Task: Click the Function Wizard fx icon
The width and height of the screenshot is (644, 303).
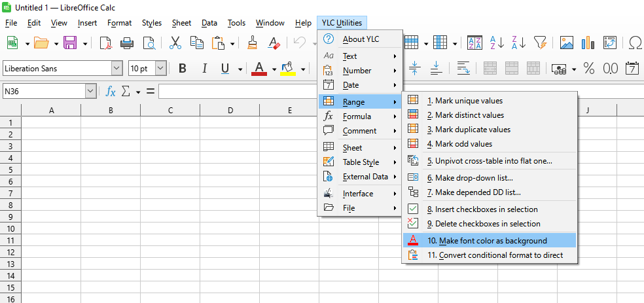Action: coord(111,91)
